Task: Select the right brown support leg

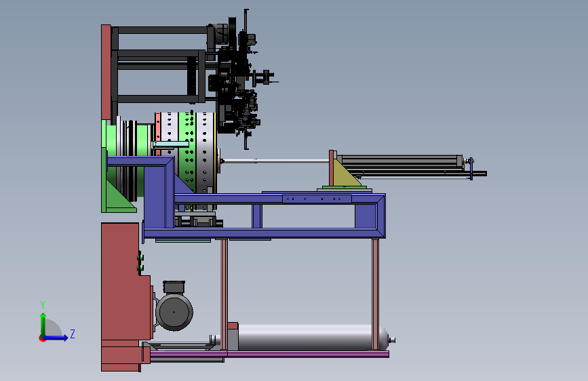Action: tap(375, 294)
